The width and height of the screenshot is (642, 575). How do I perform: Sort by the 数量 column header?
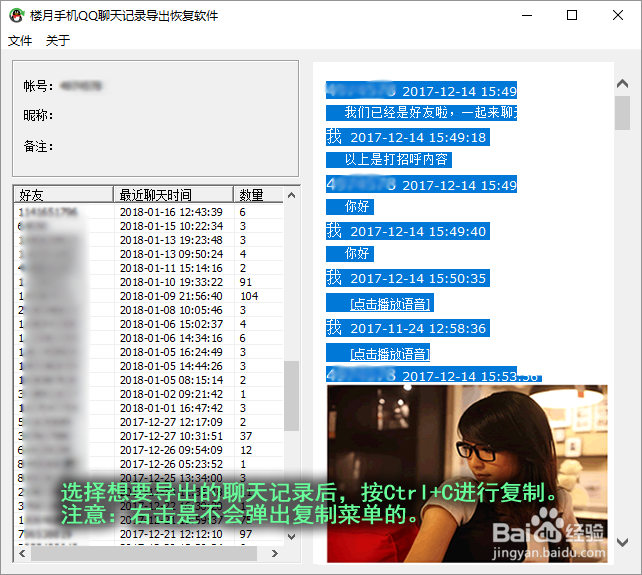coord(258,195)
